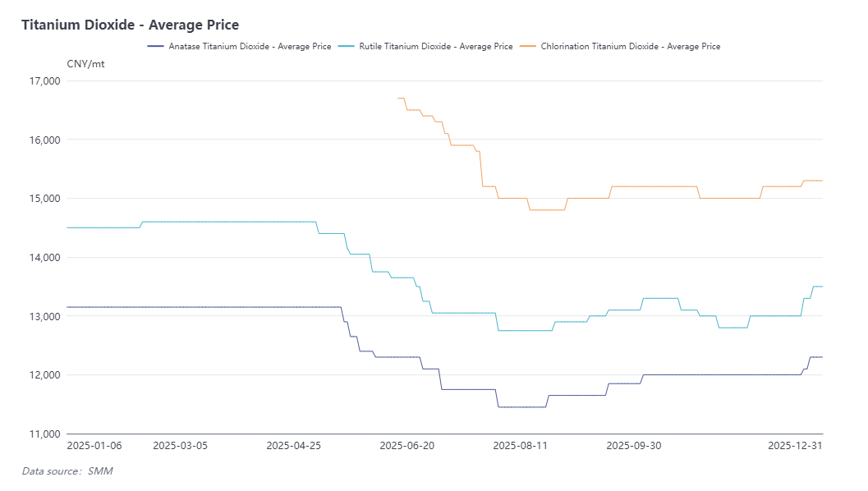This screenshot has width=868, height=491.
Task: Click the 15,000 y-axis value label
Action: pyautogui.click(x=45, y=199)
